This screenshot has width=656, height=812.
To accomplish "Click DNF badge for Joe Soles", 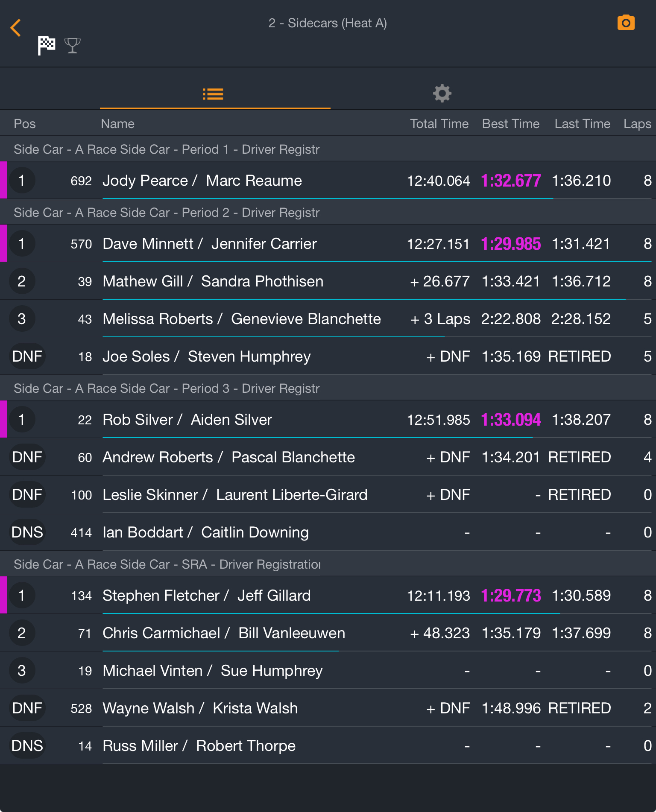I will point(27,356).
